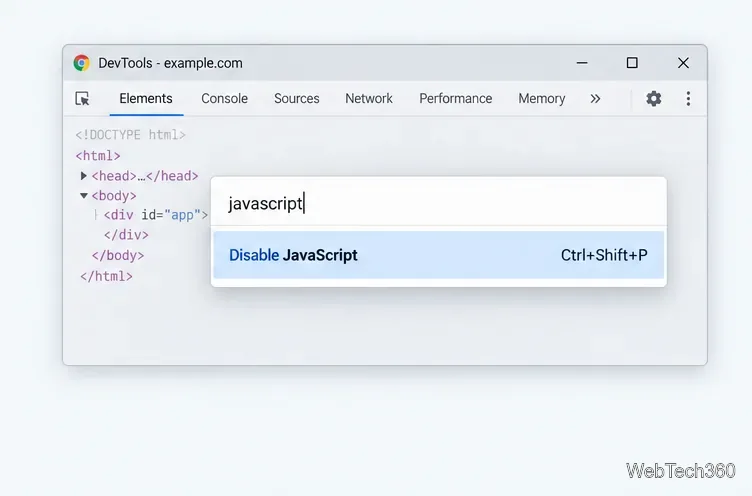
Task: Collapse the body element node
Action: tap(84, 196)
